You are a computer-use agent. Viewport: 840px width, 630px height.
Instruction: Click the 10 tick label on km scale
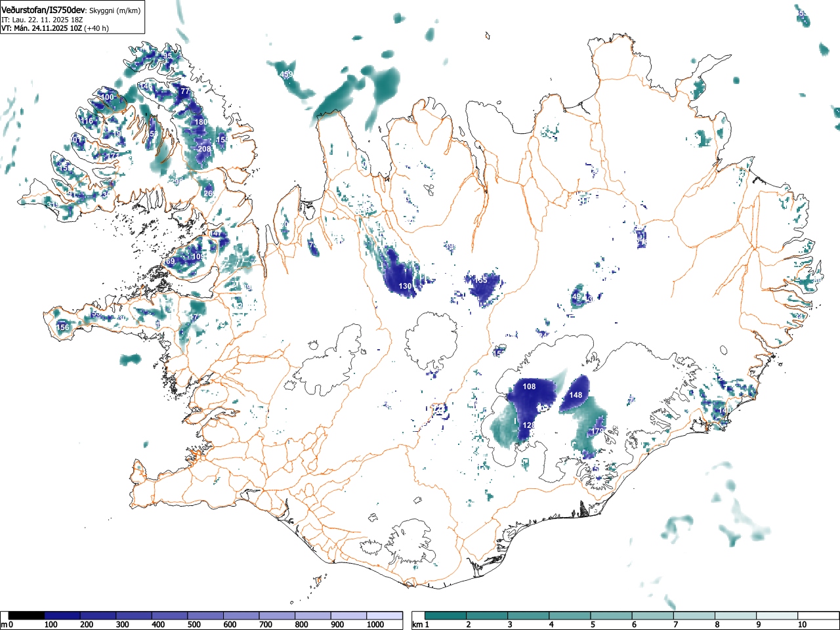[802, 625]
